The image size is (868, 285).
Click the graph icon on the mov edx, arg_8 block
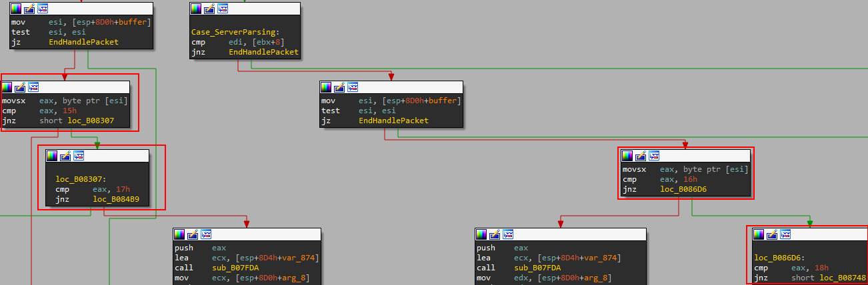click(508, 234)
